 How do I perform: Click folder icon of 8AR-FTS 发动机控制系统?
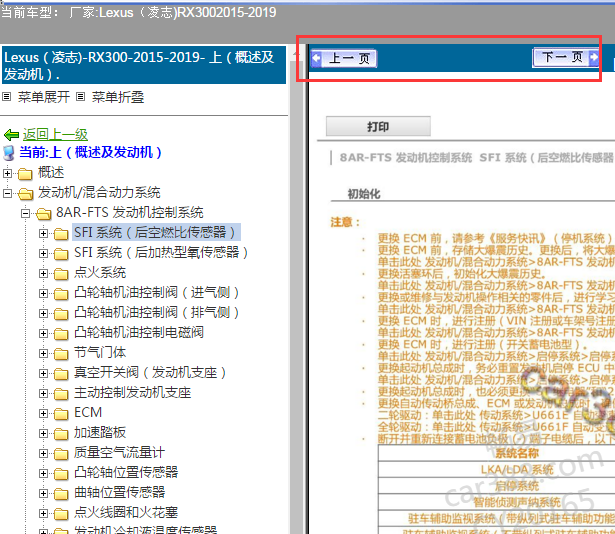(44, 213)
